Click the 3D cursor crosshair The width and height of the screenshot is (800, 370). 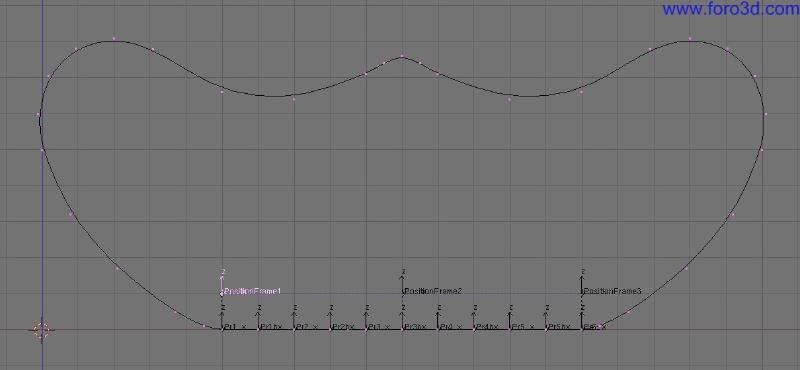(x=42, y=330)
